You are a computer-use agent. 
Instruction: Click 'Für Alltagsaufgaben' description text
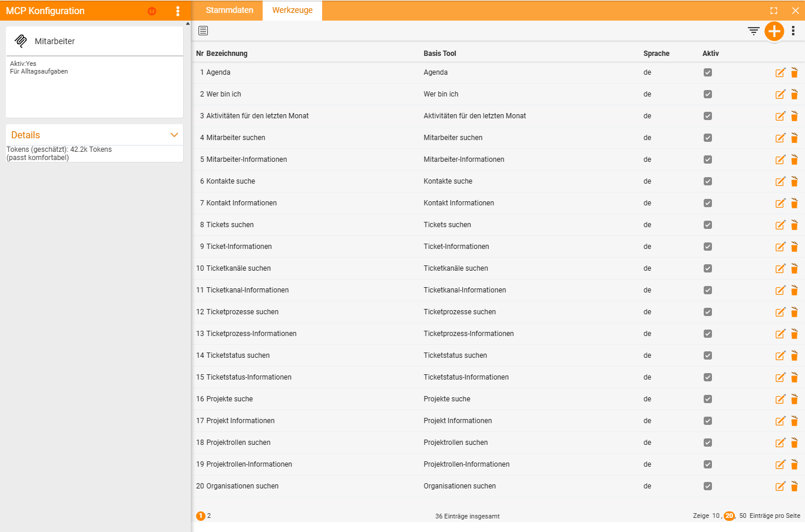click(x=39, y=71)
